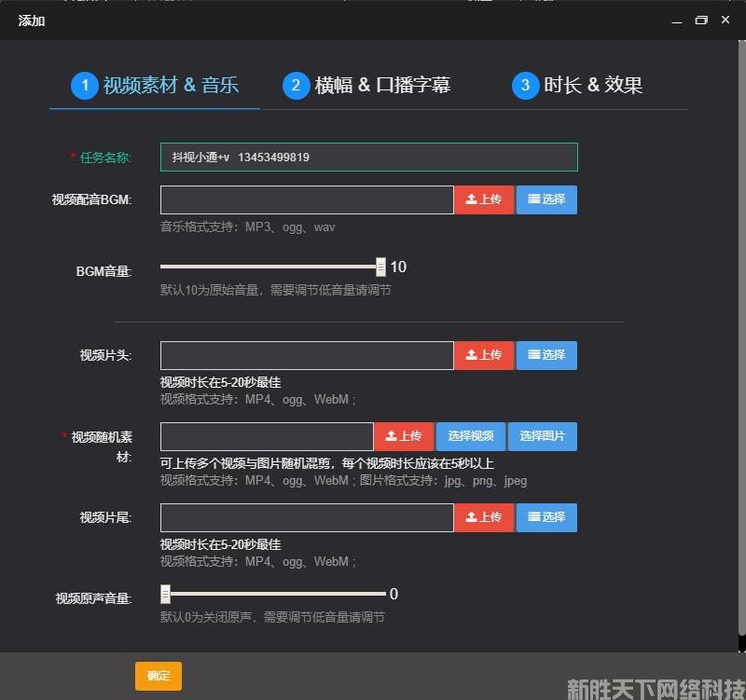
Task: Click the BGM音量 slider handle
Action: (380, 267)
